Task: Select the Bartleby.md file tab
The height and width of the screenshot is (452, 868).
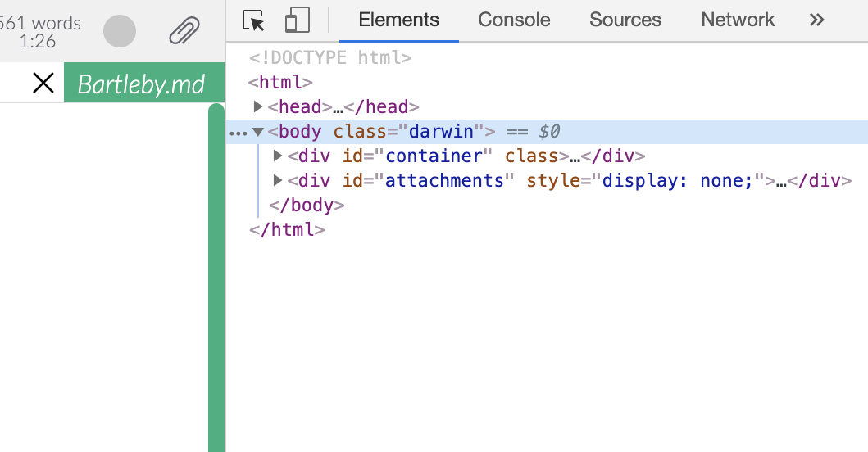Action: pos(141,84)
